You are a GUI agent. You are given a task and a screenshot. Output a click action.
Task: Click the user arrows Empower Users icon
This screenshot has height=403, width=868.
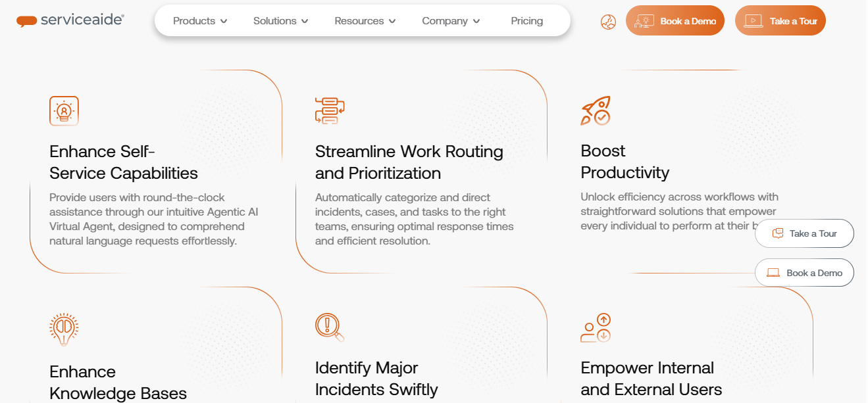coord(596,328)
